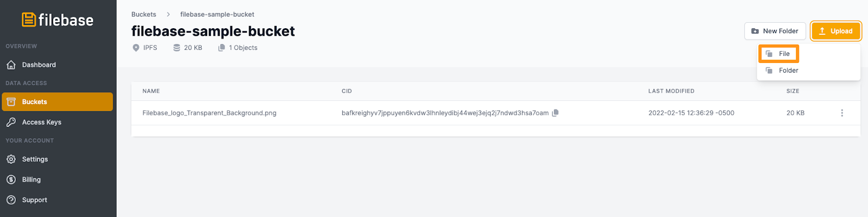Open Dashboard via house icon
The height and width of the screenshot is (217, 868).
point(11,65)
